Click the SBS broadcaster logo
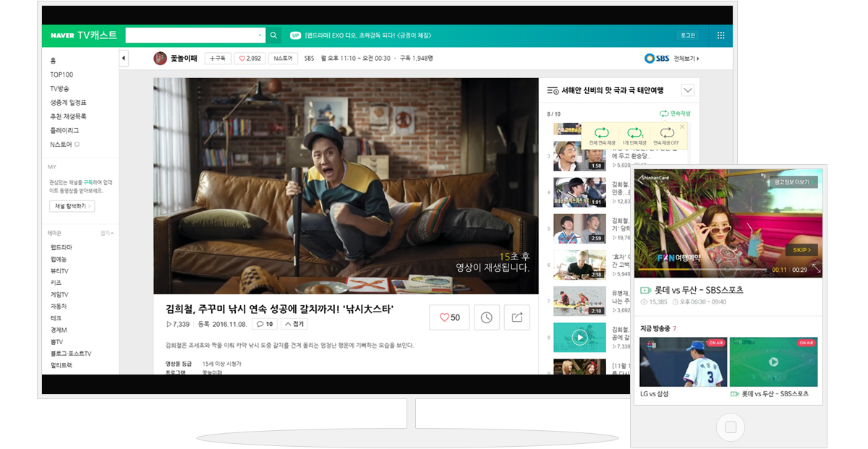 657,59
